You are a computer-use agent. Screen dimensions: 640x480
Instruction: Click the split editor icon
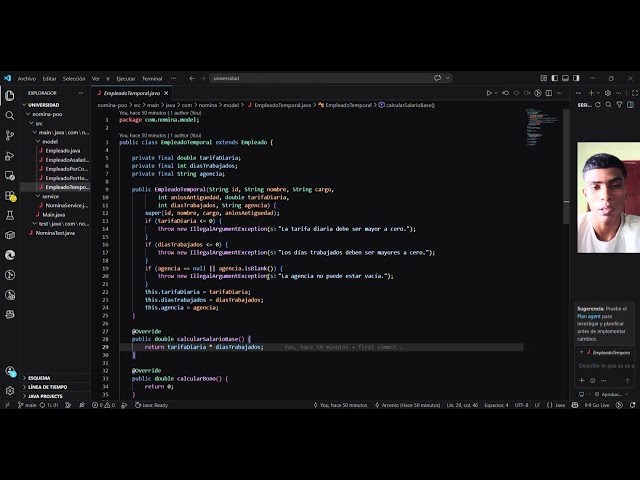[x=549, y=93]
